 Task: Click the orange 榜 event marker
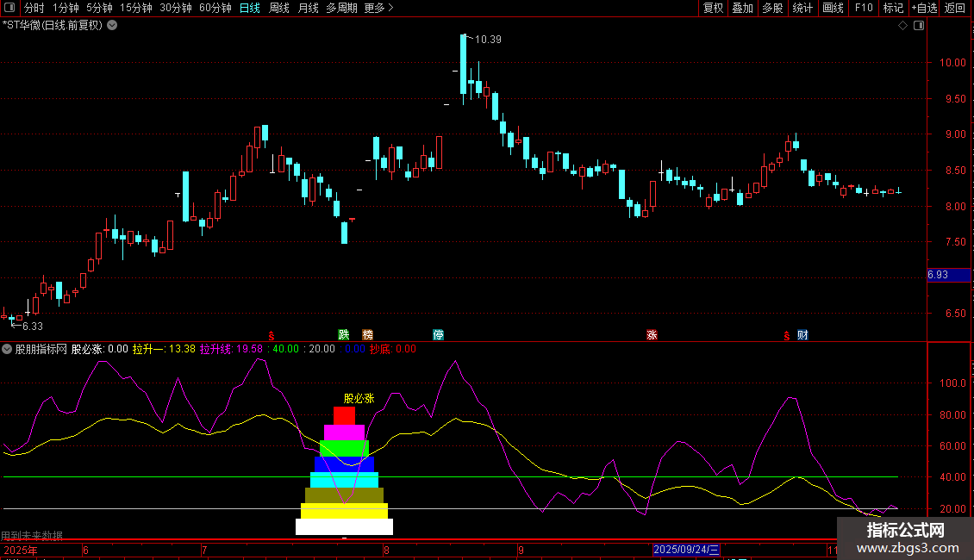point(368,335)
